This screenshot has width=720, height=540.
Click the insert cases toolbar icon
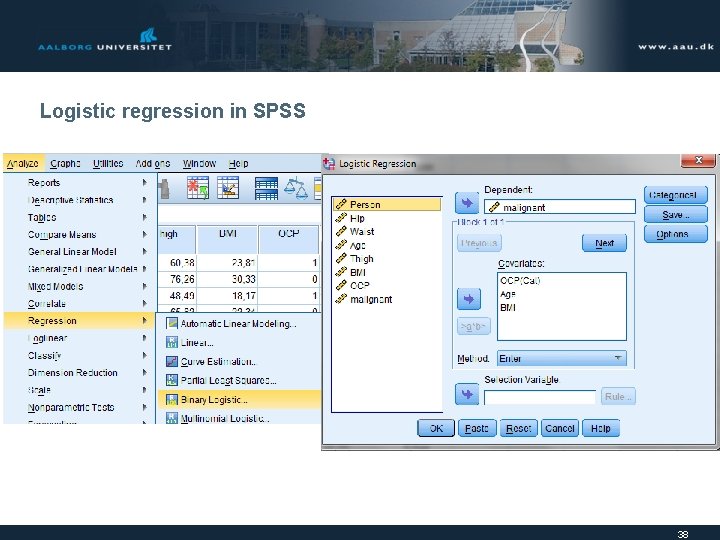pyautogui.click(x=198, y=188)
